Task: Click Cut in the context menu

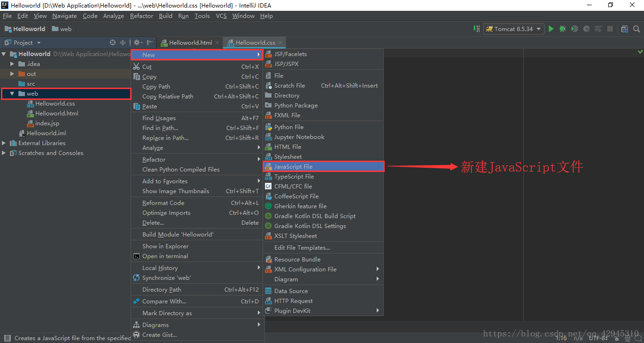Action: coord(197,67)
